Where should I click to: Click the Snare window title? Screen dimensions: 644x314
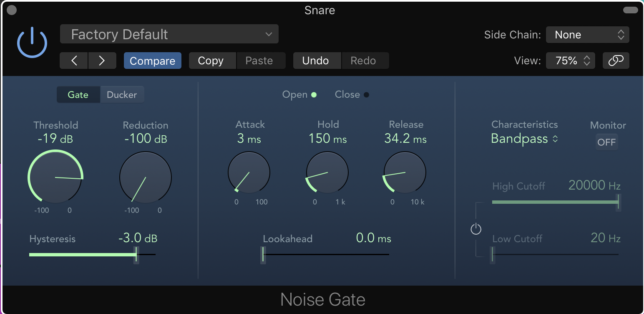tap(320, 10)
